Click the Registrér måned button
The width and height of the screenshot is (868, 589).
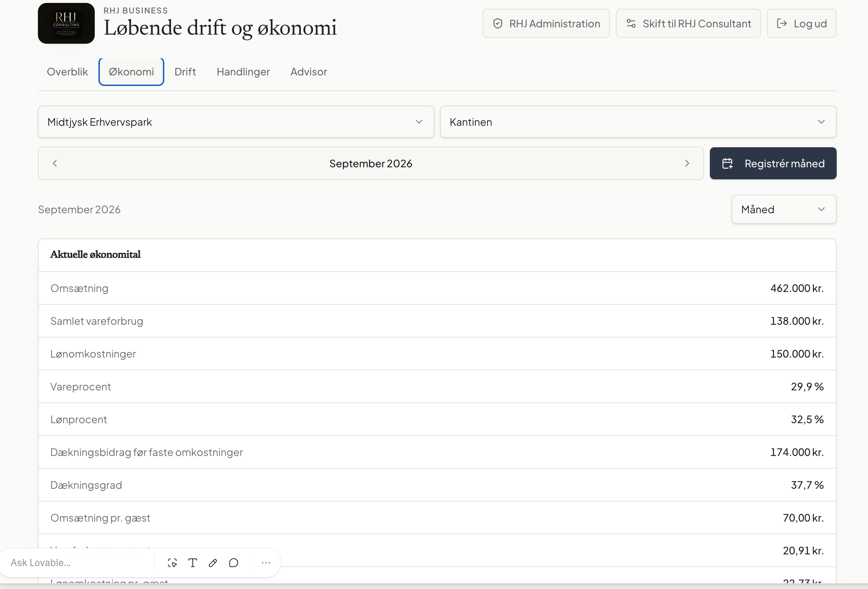(773, 163)
